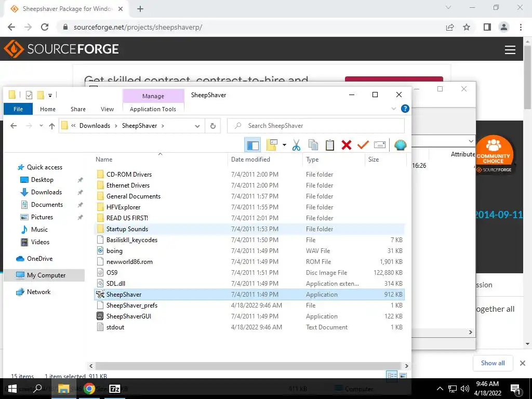Screen dimensions: 532x399
Task: Click the Cut scissors toolbar icon
Action: click(x=296, y=145)
